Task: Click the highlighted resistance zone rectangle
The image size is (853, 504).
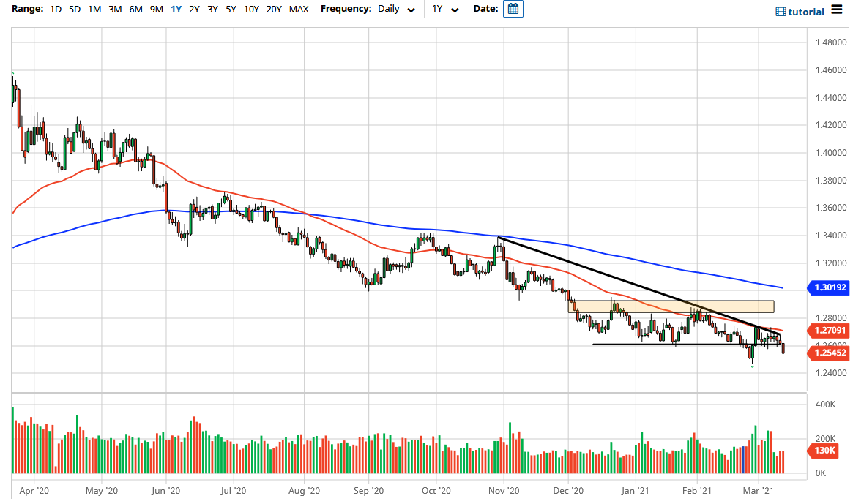Action: (670, 306)
